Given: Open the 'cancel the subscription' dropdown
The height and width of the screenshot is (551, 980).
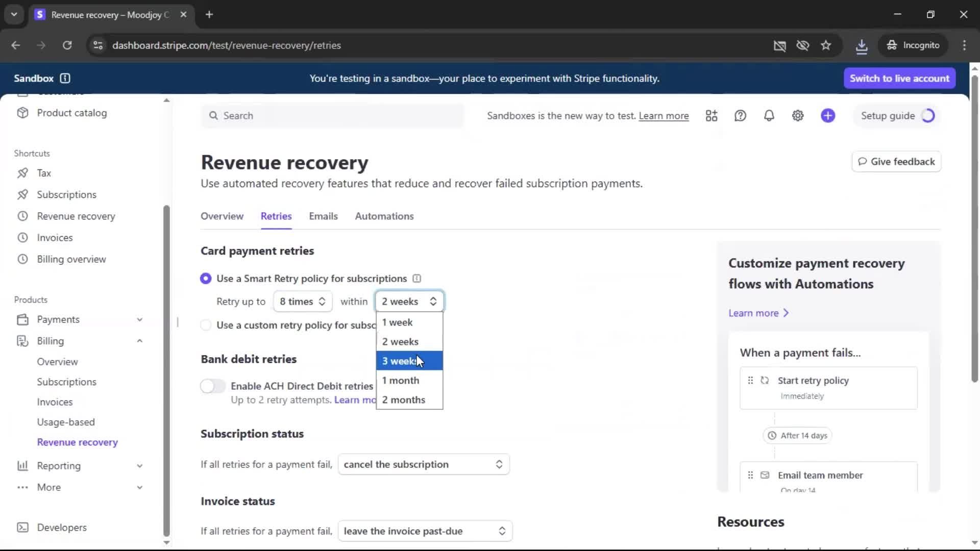Looking at the screenshot, I should point(423,464).
